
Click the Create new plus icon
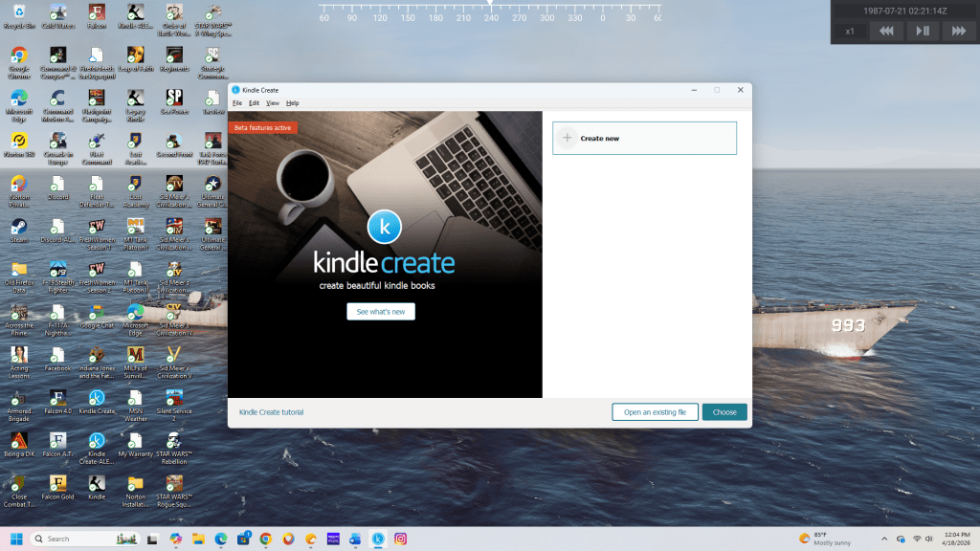[568, 138]
